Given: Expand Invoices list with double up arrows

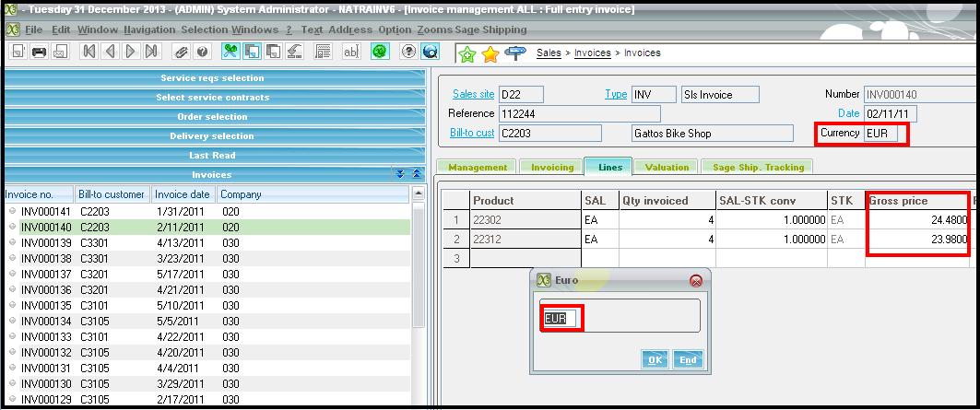Looking at the screenshot, I should click(x=417, y=174).
